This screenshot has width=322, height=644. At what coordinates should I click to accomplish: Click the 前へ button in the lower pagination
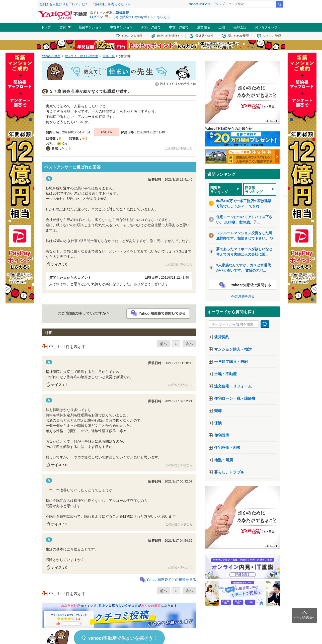164,591
